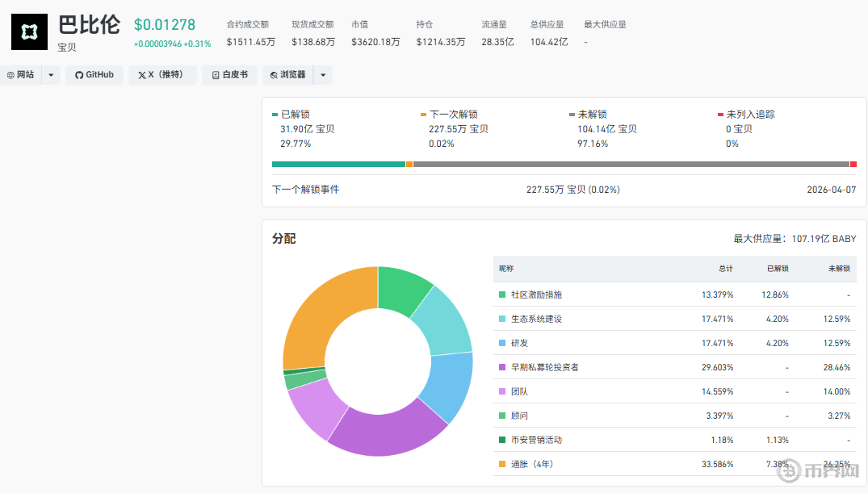Click the gray 未解锁 segment of progress bar

631,165
